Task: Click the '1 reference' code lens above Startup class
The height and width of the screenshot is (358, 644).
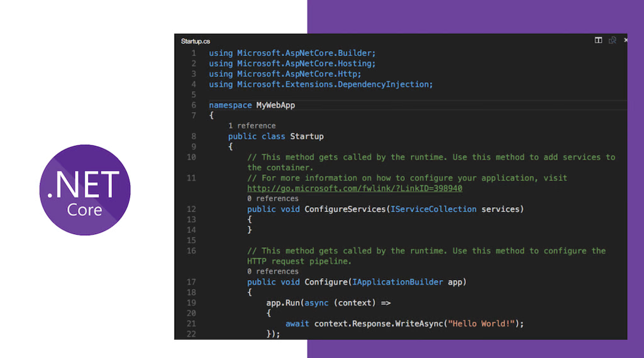Action: [252, 126]
